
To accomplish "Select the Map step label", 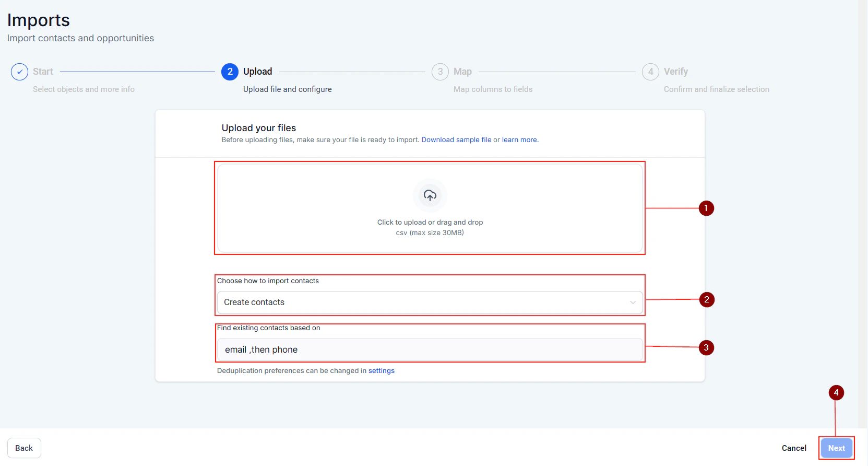I will pyautogui.click(x=462, y=72).
